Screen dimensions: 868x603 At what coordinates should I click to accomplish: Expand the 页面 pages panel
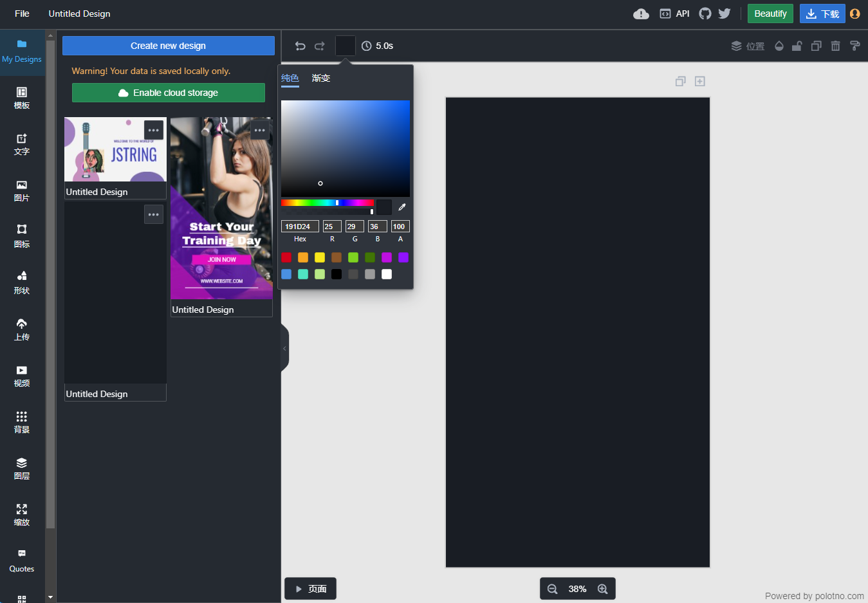click(x=310, y=589)
